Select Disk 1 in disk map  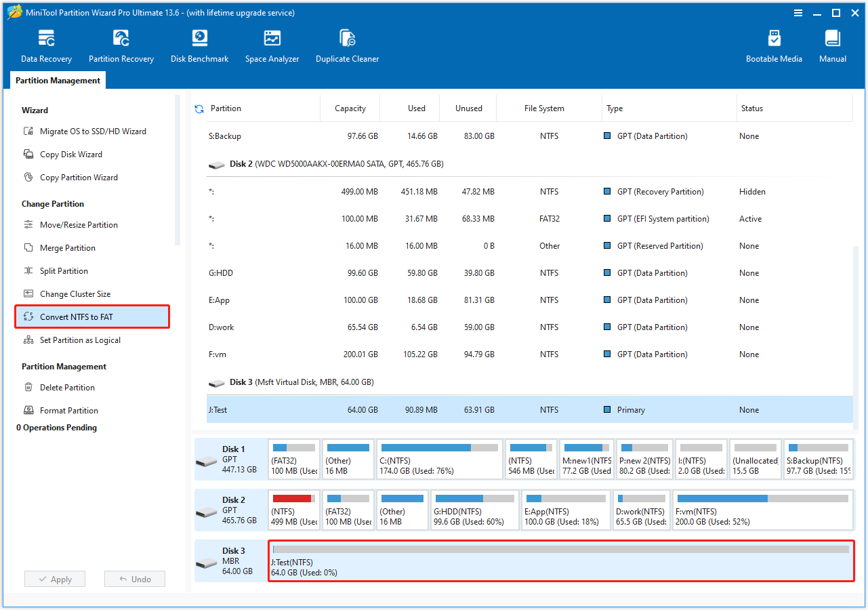(x=230, y=459)
